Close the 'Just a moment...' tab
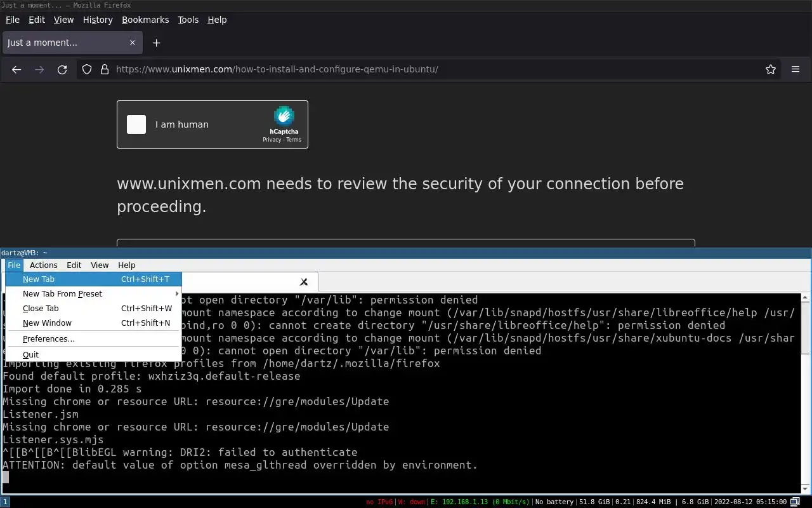 pyautogui.click(x=133, y=43)
